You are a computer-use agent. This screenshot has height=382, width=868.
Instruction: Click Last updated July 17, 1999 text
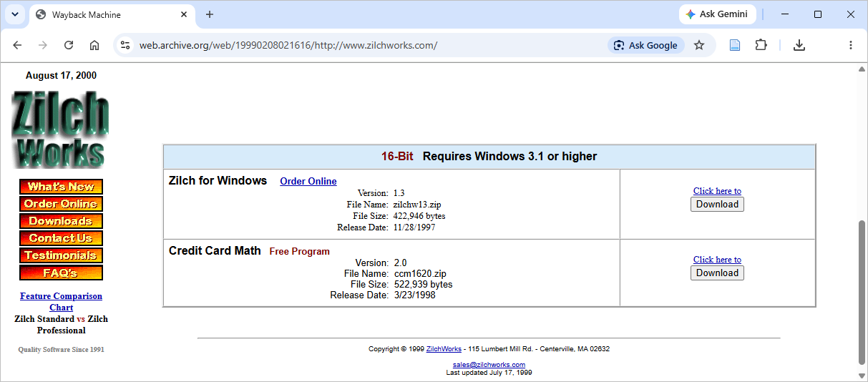click(489, 373)
